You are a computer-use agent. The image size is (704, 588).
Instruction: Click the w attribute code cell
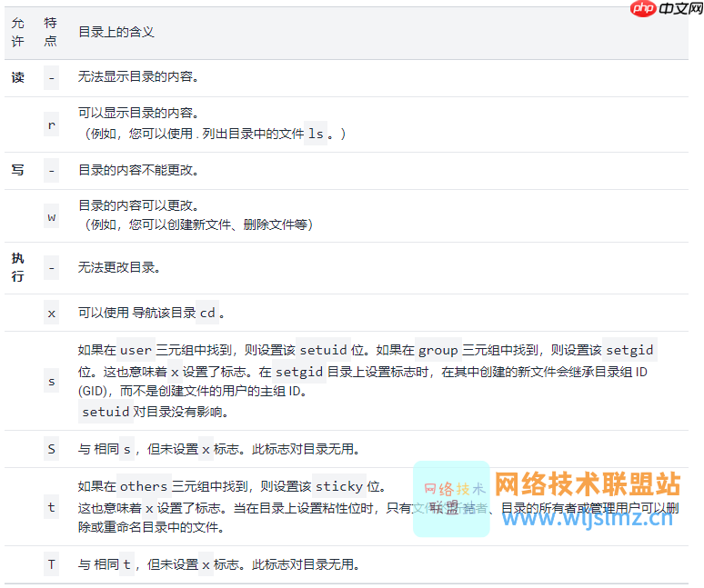click(51, 216)
